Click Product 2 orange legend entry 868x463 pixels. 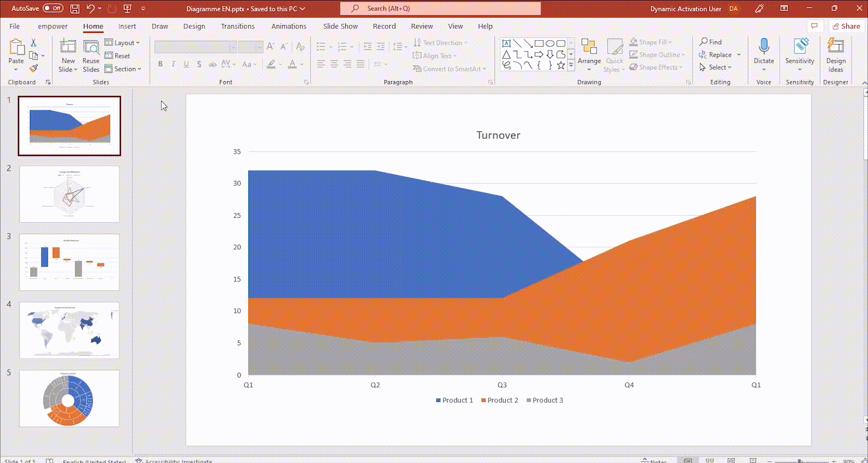499,400
